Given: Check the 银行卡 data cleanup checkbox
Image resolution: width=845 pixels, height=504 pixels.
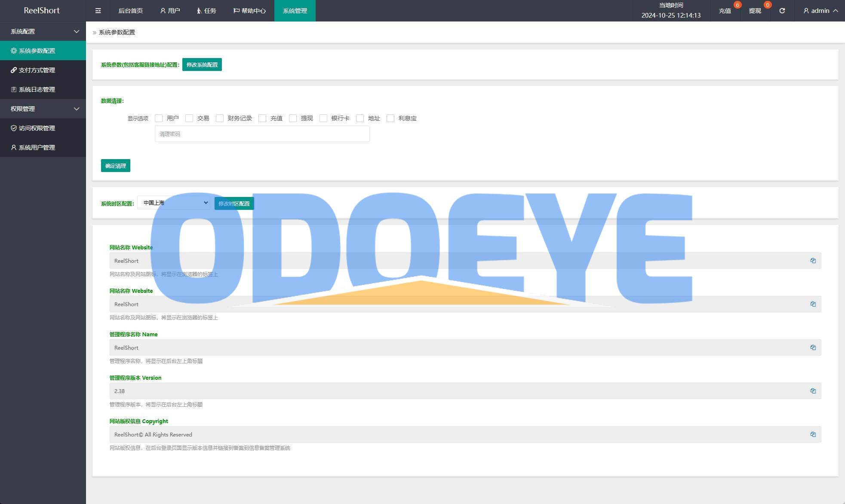Looking at the screenshot, I should tap(323, 118).
